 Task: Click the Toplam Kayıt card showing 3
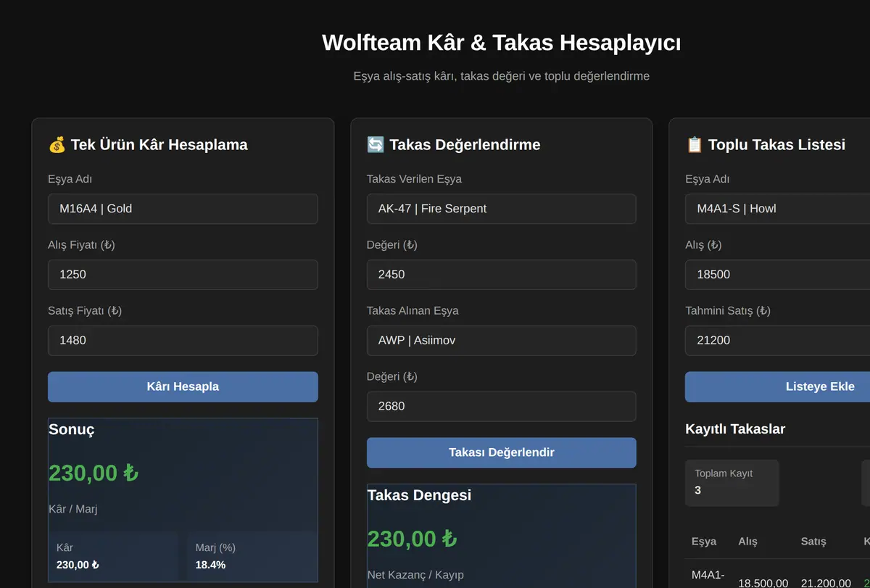coord(732,483)
